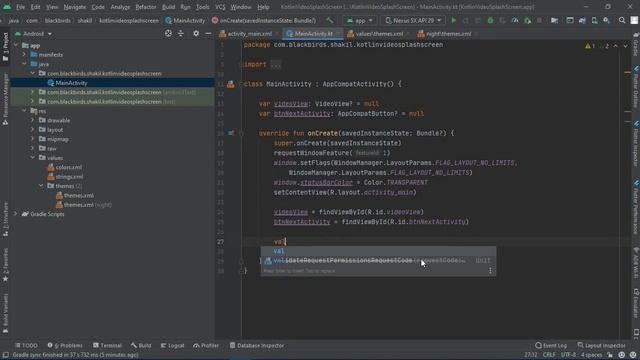The width and height of the screenshot is (640, 360).
Task: Click the warning indicator in editor corner
Action: pos(590,46)
